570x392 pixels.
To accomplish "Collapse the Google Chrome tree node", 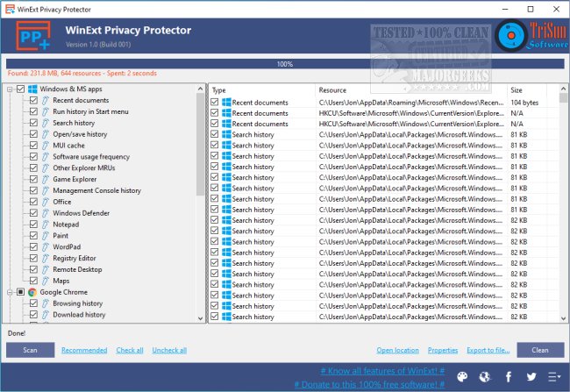I will pyautogui.click(x=10, y=292).
